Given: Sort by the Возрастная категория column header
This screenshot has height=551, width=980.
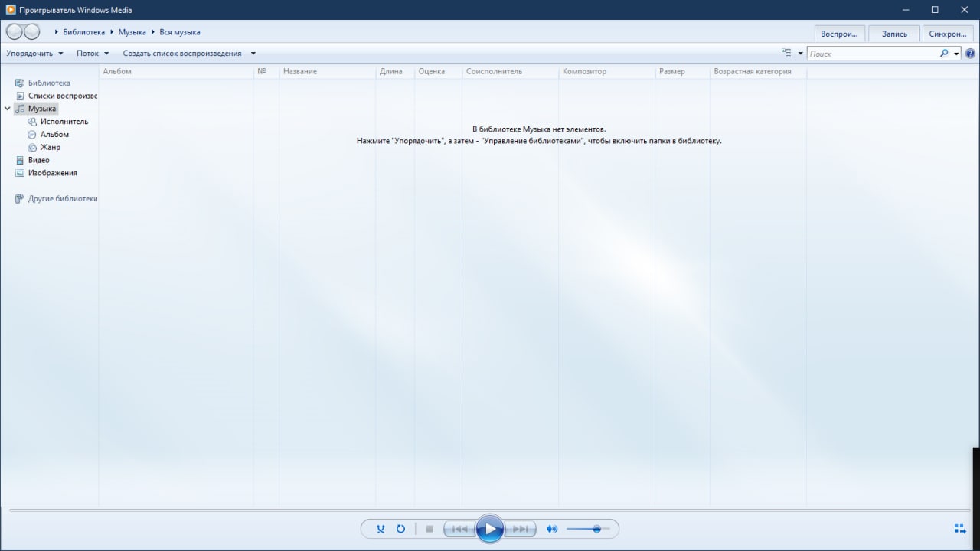Looking at the screenshot, I should [x=758, y=71].
